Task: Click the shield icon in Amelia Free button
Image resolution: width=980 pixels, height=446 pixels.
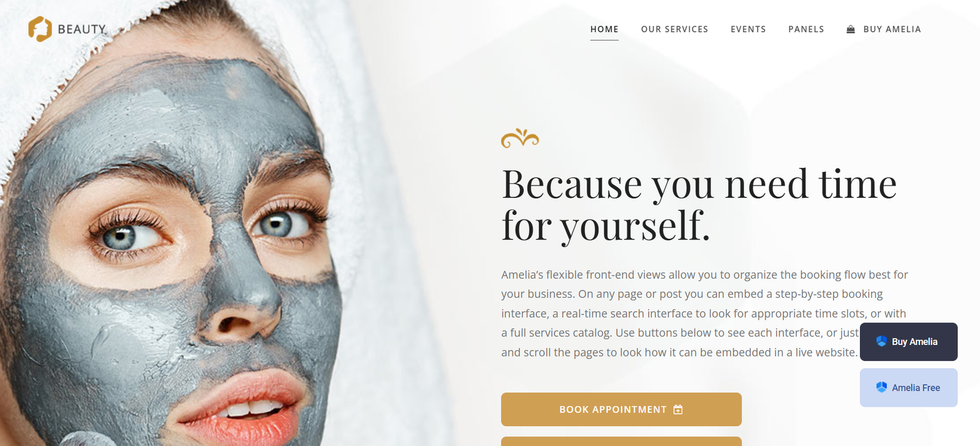Action: pyautogui.click(x=881, y=387)
